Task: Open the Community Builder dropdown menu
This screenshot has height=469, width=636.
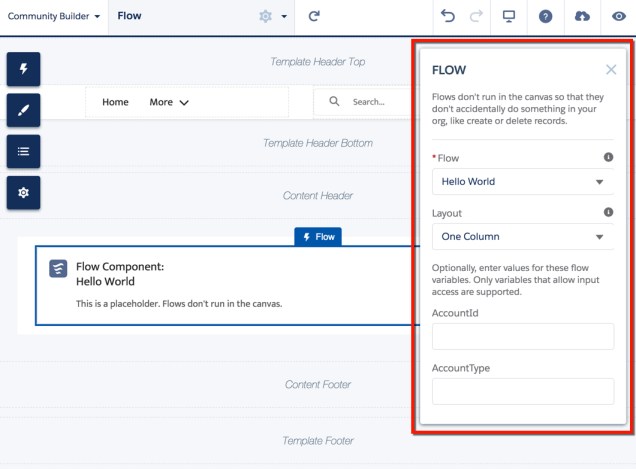Action: [x=54, y=17]
